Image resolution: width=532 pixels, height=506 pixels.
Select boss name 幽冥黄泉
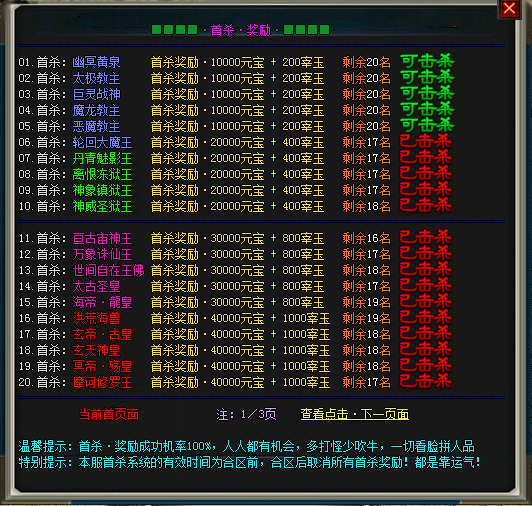pos(96,62)
